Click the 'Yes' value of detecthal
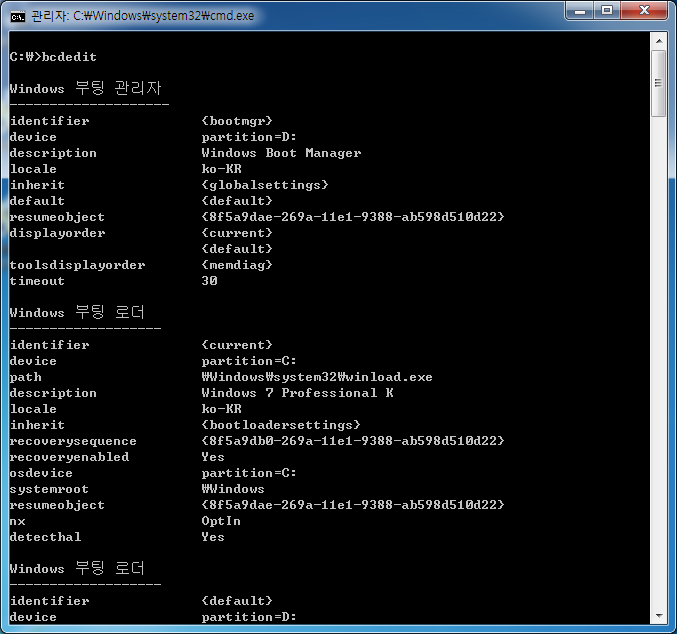 [x=213, y=537]
